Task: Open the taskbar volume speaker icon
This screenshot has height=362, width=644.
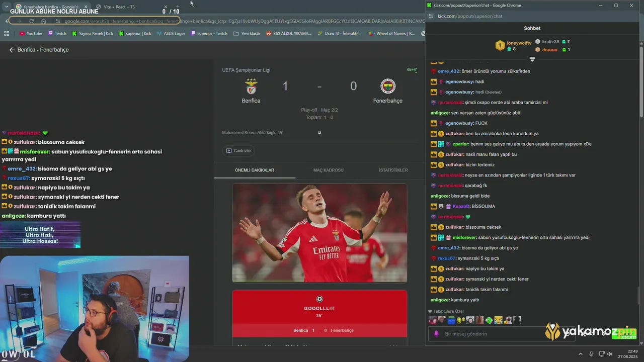Action: [610, 354]
